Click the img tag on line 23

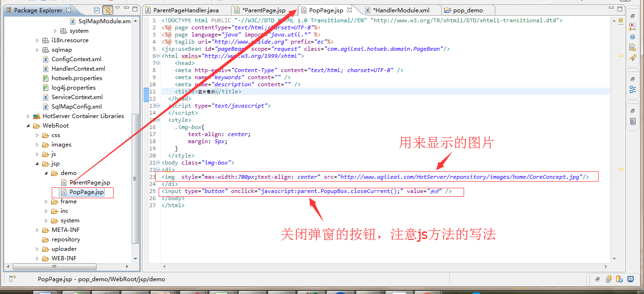[x=375, y=177]
